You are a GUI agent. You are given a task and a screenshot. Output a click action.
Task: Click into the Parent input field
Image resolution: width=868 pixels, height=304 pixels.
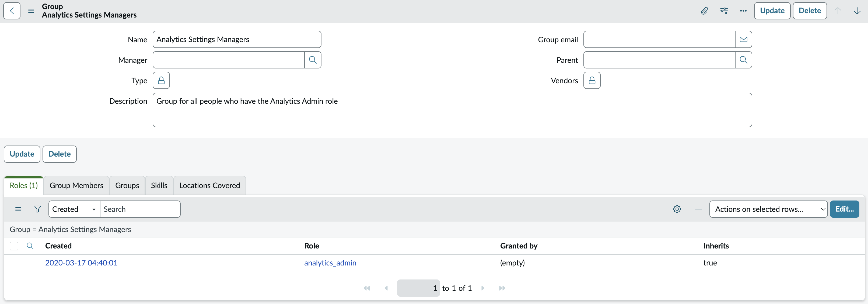point(659,60)
